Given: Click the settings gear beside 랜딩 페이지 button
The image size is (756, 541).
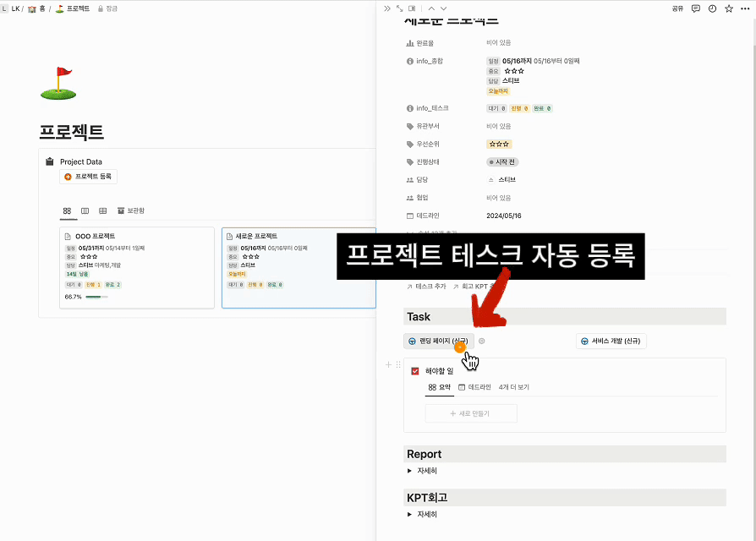Looking at the screenshot, I should coord(482,342).
